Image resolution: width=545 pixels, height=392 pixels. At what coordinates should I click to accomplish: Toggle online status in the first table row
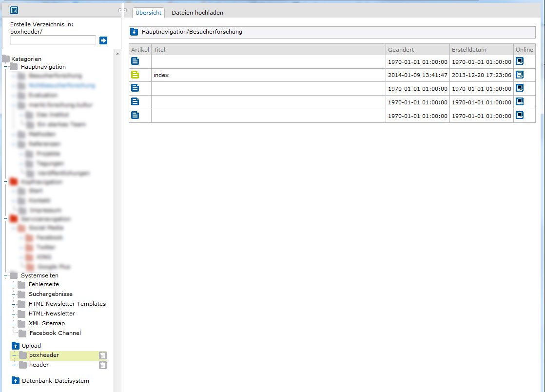pos(520,61)
